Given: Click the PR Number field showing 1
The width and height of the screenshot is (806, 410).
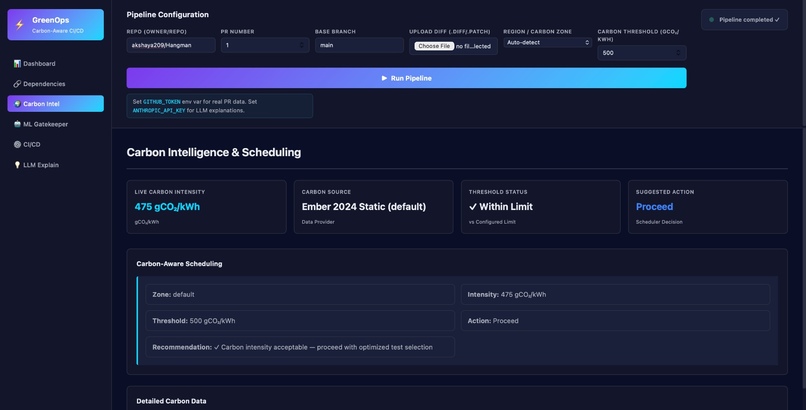Looking at the screenshot, I should pyautogui.click(x=265, y=45).
